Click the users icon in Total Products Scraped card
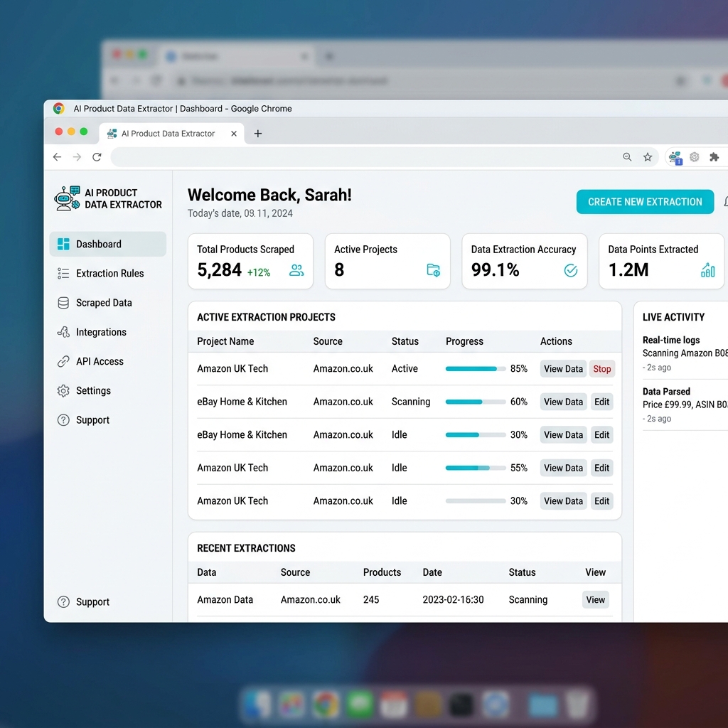The height and width of the screenshot is (728, 728). pyautogui.click(x=296, y=270)
